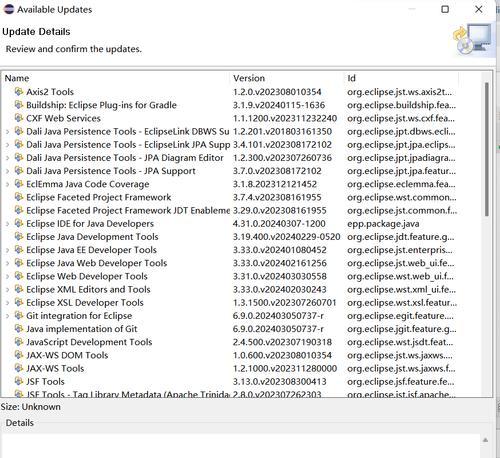Image resolution: width=500 pixels, height=458 pixels.
Task: Select the epp.package.java Id cell
Action: click(x=383, y=224)
